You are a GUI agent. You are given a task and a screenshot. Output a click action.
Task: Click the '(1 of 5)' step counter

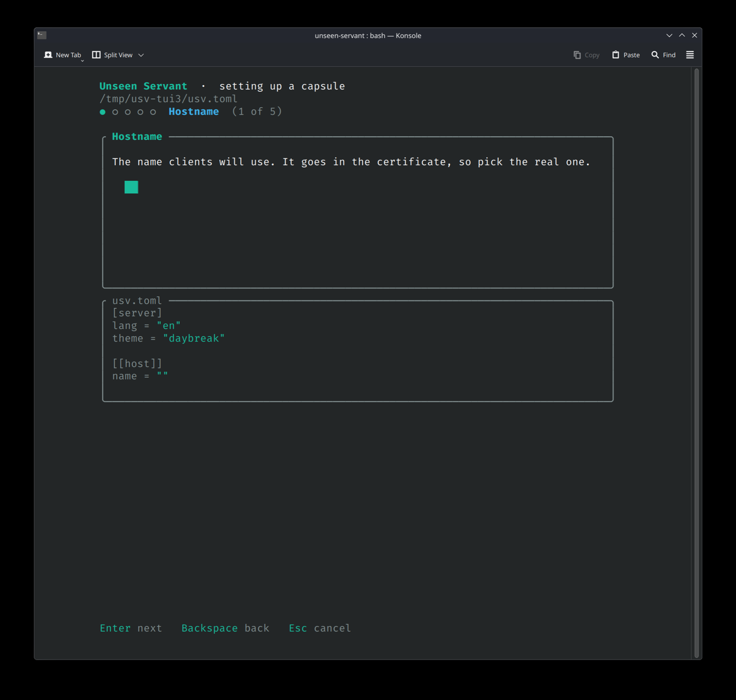point(257,111)
